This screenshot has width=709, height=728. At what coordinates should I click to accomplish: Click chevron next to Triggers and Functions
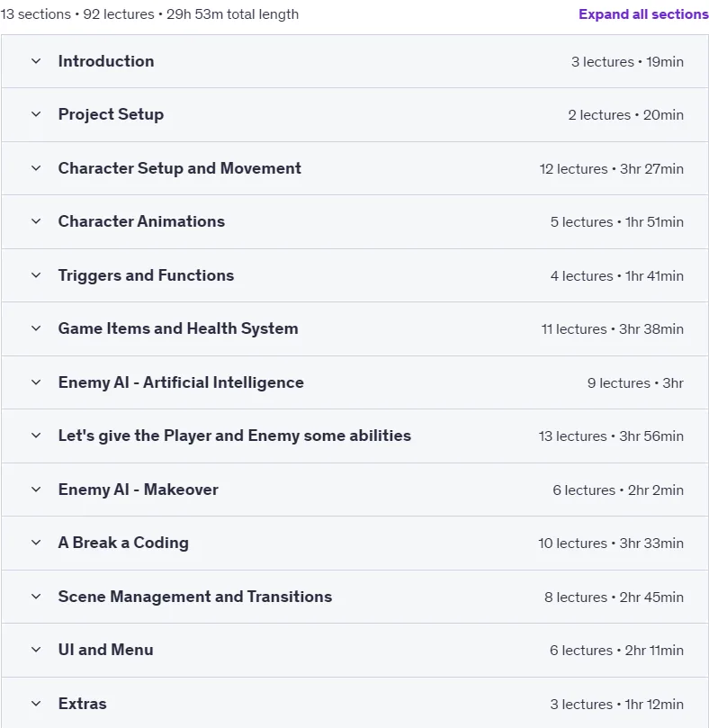click(x=36, y=275)
